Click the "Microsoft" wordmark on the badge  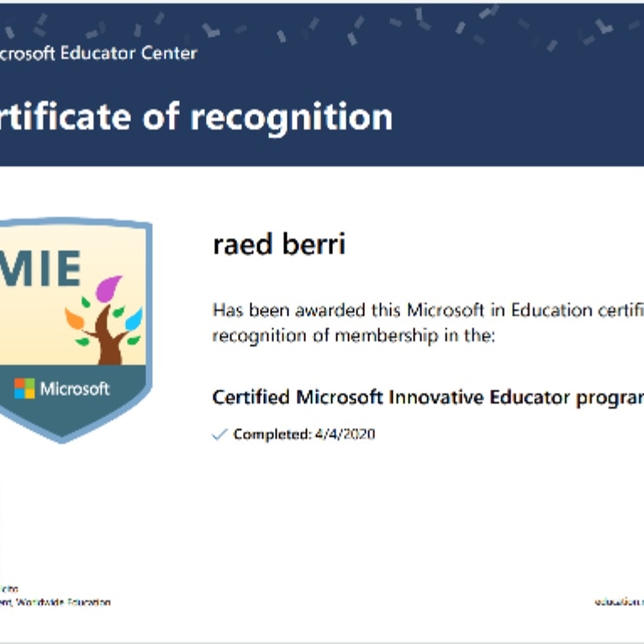pyautogui.click(x=75, y=389)
